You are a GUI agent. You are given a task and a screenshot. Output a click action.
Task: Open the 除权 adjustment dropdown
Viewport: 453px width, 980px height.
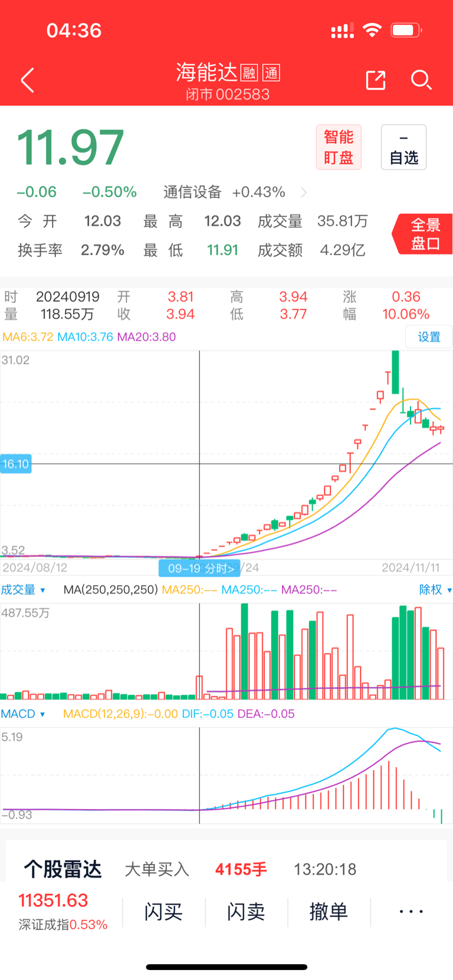(435, 590)
